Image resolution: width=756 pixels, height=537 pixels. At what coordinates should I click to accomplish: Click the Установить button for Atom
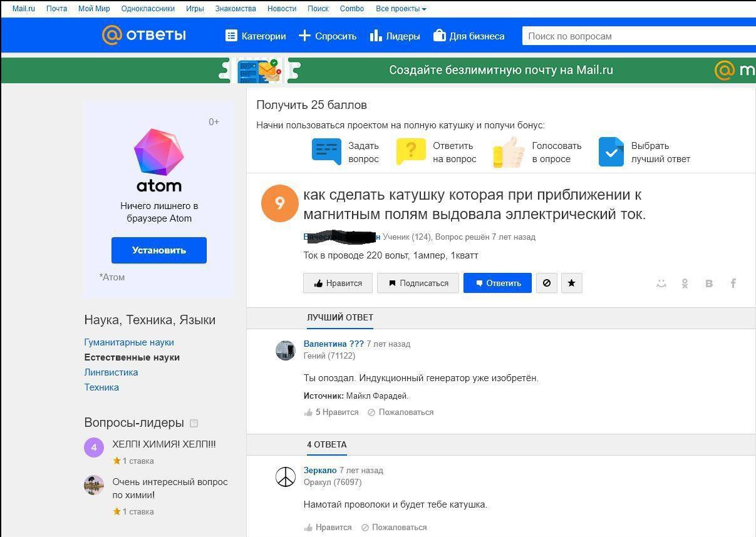(159, 250)
